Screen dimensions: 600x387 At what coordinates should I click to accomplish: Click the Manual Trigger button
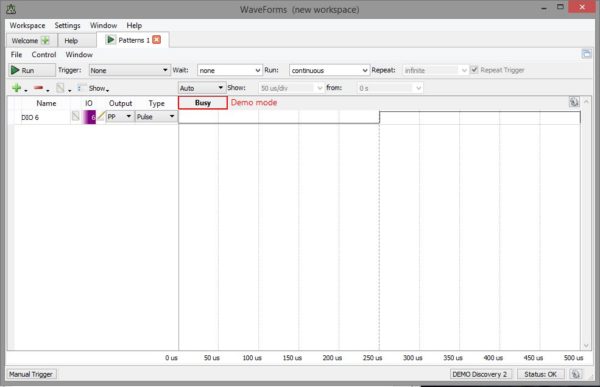pos(31,374)
